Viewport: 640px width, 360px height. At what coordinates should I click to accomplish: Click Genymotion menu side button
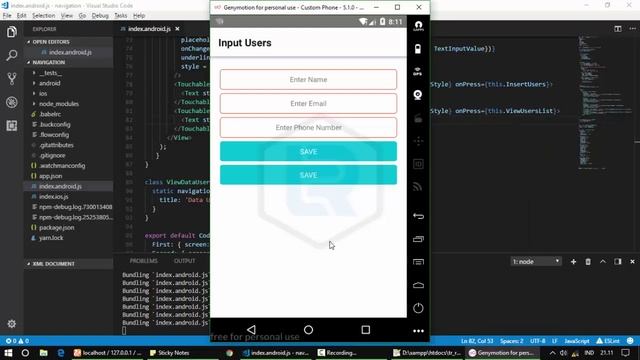(x=418, y=262)
